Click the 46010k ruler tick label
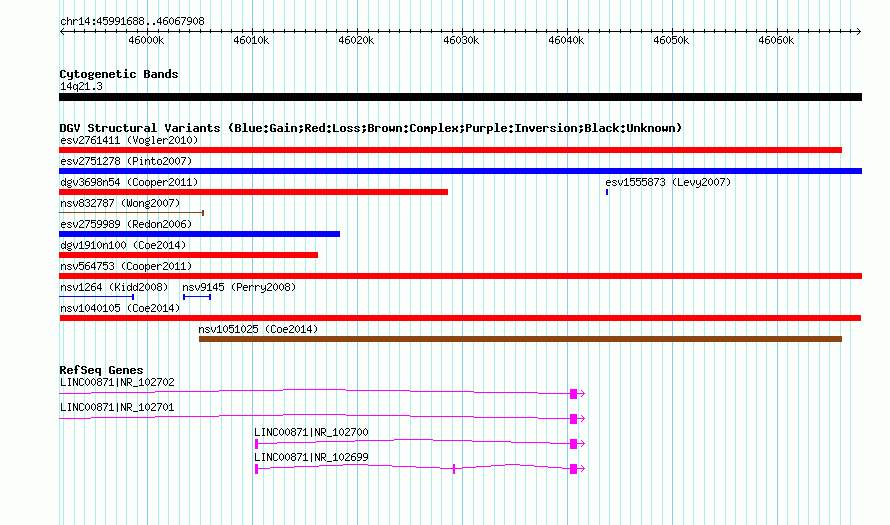890x525 pixels. (251, 40)
